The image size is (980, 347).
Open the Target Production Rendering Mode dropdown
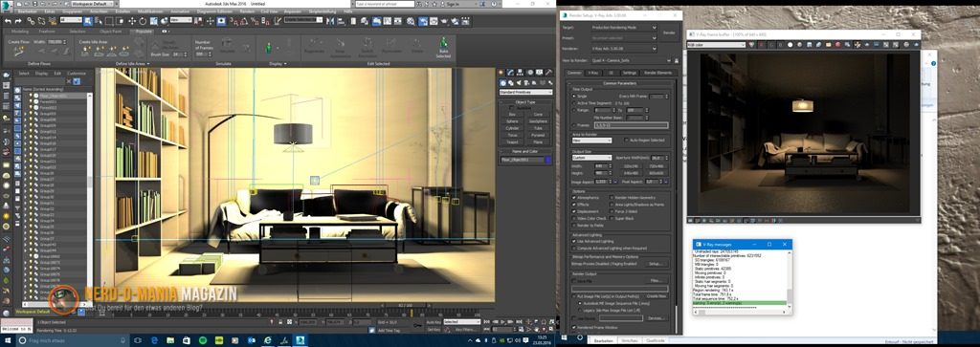[x=624, y=28]
